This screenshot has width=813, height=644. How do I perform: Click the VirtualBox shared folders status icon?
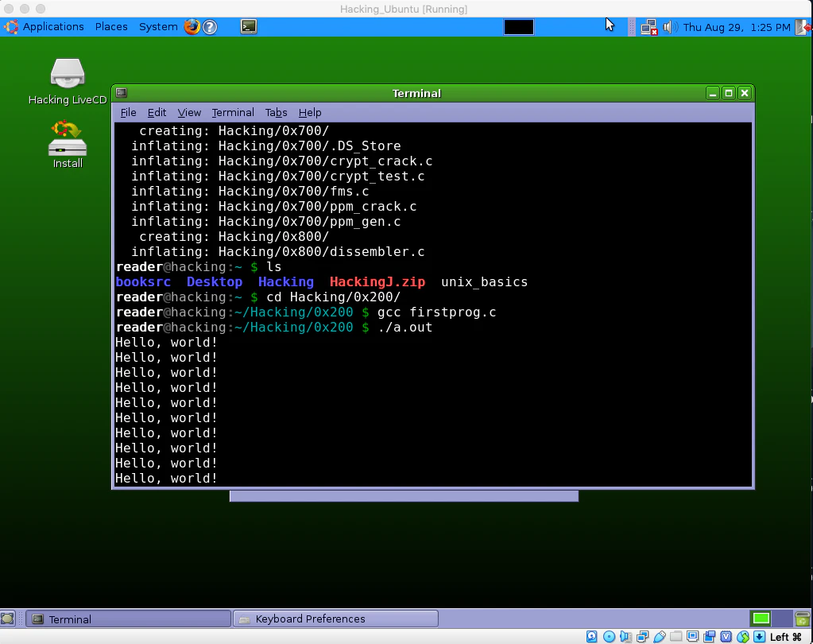click(676, 637)
